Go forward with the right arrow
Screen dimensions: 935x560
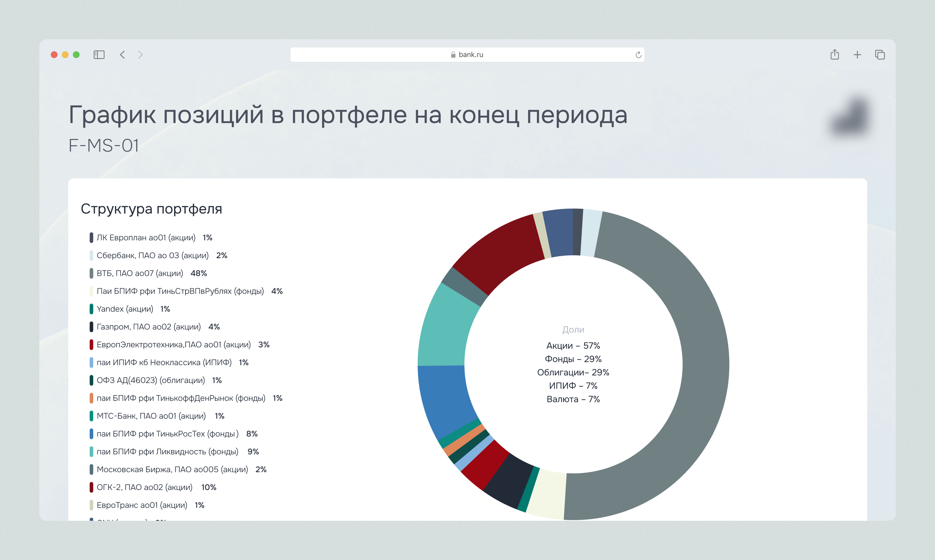pyautogui.click(x=140, y=55)
